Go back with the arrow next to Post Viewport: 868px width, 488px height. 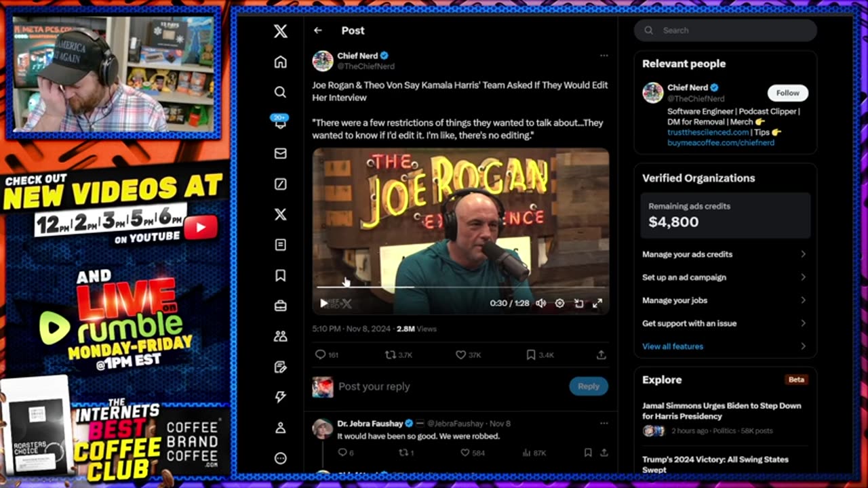[x=318, y=30]
